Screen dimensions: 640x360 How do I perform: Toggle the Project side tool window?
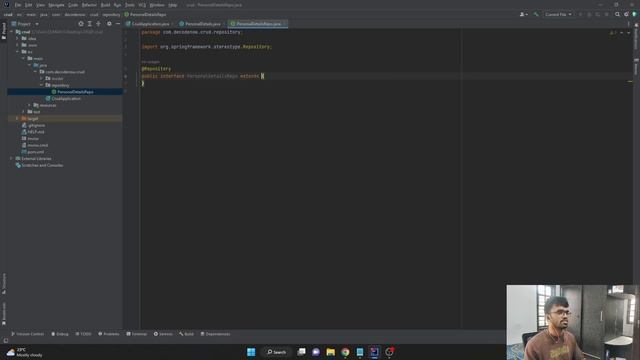pyautogui.click(x=4, y=31)
